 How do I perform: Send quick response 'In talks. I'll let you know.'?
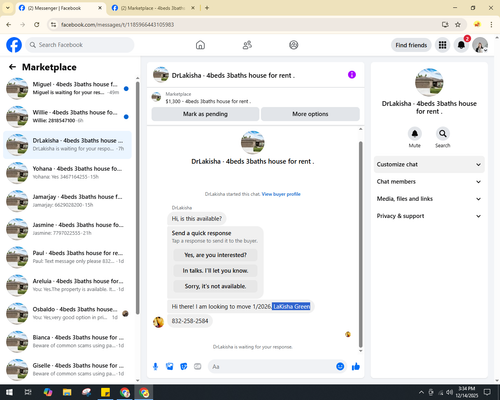tap(215, 271)
